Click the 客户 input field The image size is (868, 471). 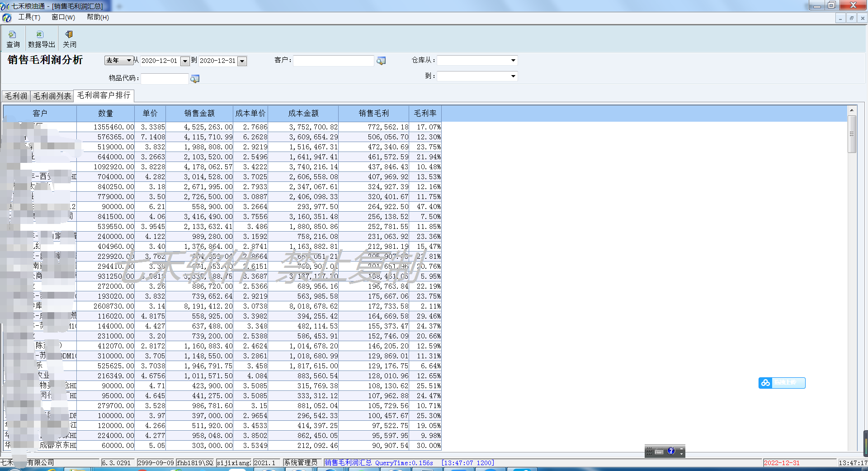334,61
